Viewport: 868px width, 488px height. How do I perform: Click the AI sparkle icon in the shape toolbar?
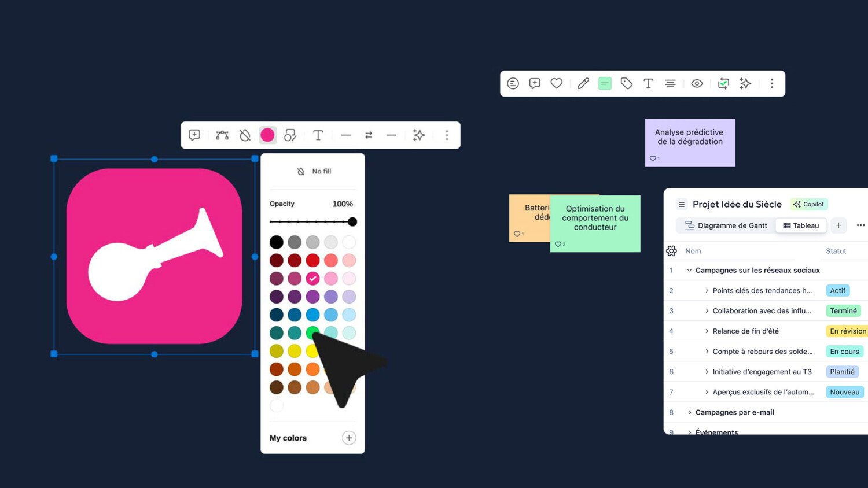(419, 135)
